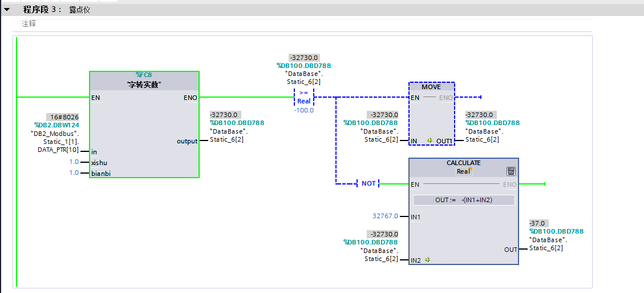Click the DATA_PTR[10] operand text

[58, 150]
